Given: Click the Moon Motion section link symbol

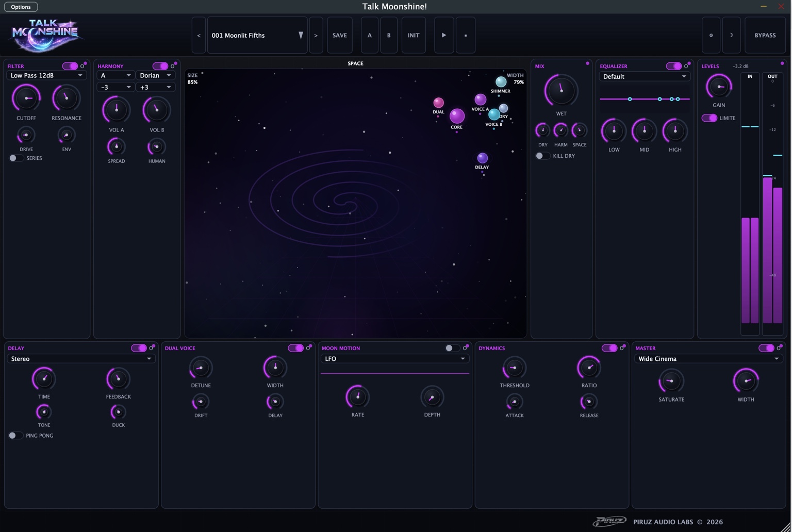Looking at the screenshot, I should 465,348.
